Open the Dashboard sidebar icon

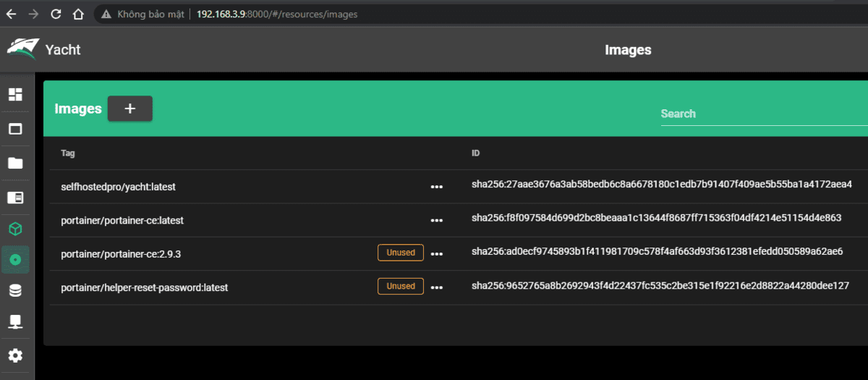(15, 95)
